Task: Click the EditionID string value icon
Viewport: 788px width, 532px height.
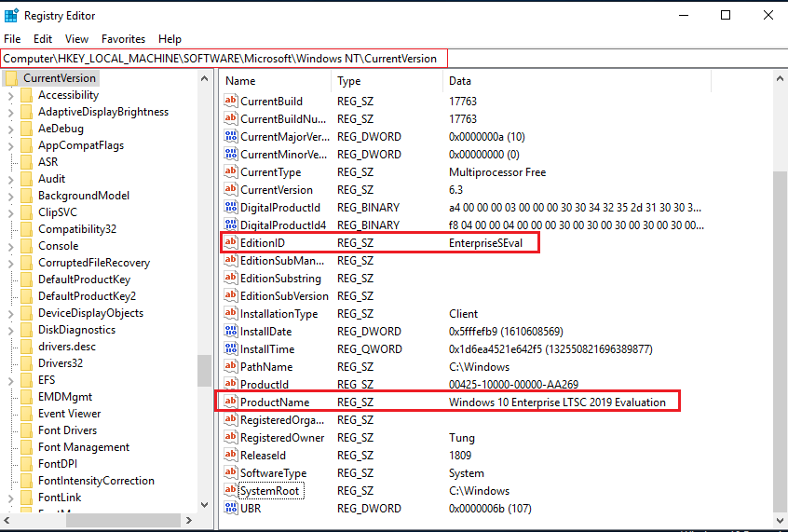Action: click(231, 242)
